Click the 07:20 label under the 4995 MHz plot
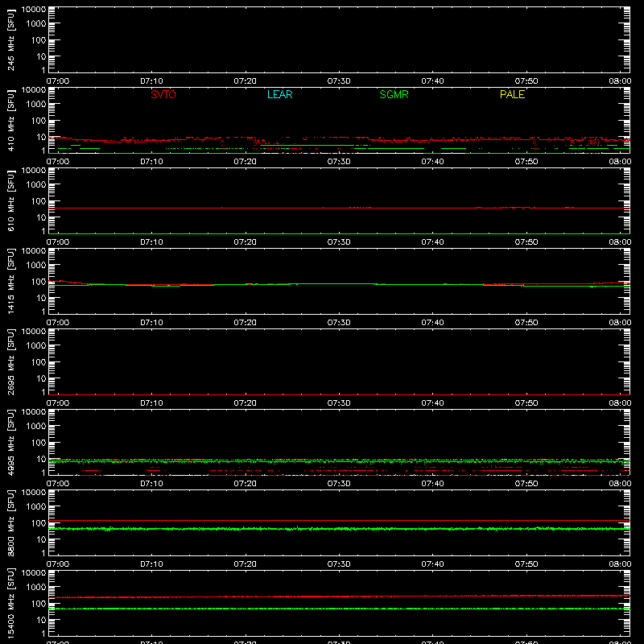 point(246,484)
